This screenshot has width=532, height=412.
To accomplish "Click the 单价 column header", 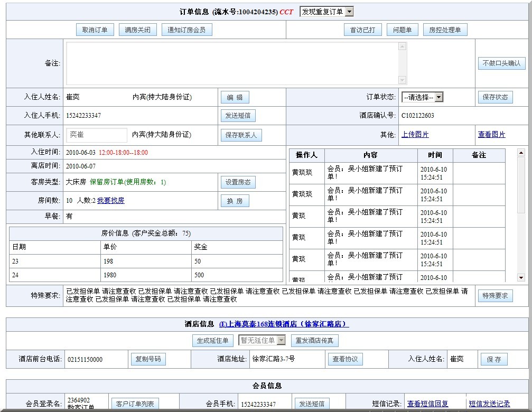I will (x=146, y=247).
